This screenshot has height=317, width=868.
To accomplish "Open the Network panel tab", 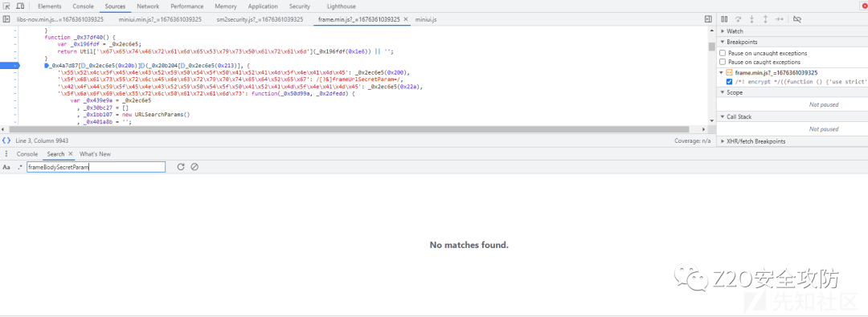I will coord(148,6).
